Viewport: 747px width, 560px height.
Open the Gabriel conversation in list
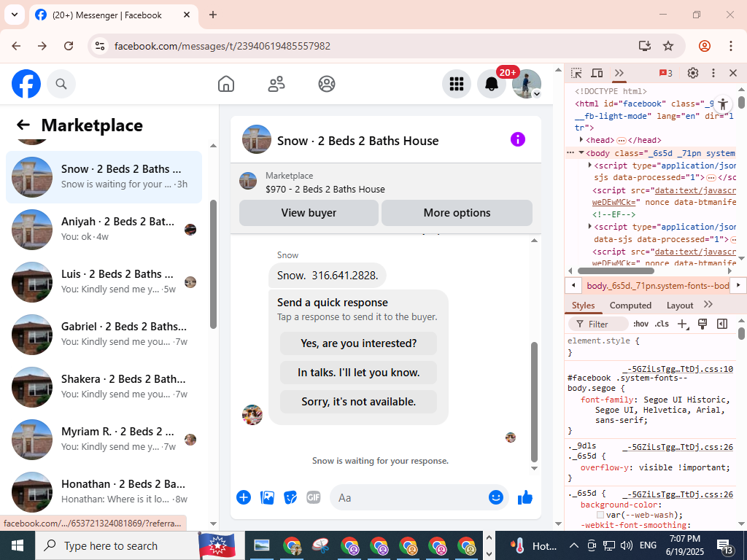[104, 335]
